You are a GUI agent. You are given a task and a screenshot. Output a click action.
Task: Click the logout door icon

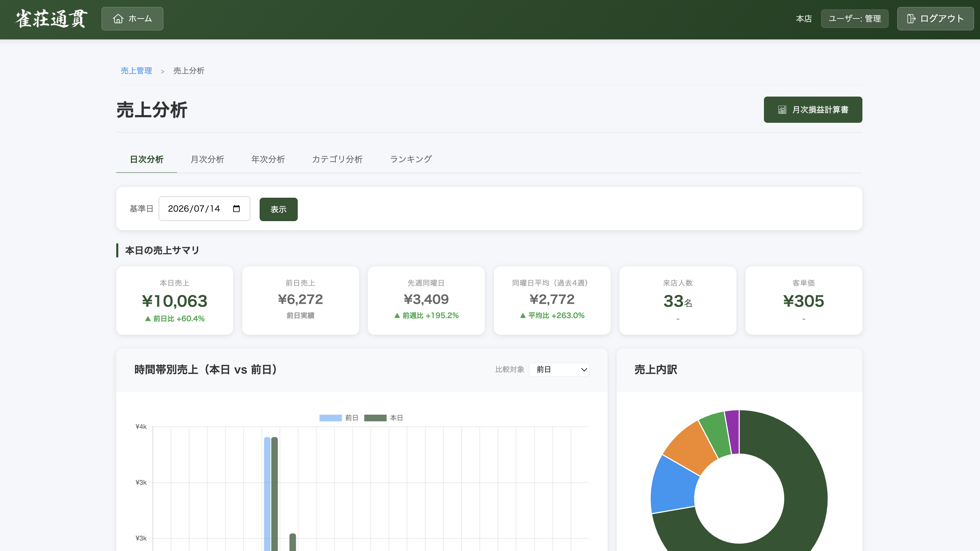[911, 18]
